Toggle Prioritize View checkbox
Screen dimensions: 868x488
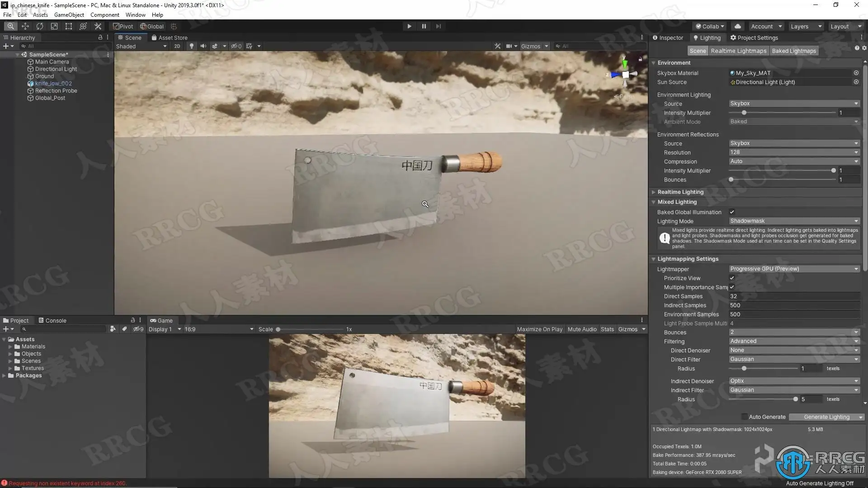coord(732,278)
